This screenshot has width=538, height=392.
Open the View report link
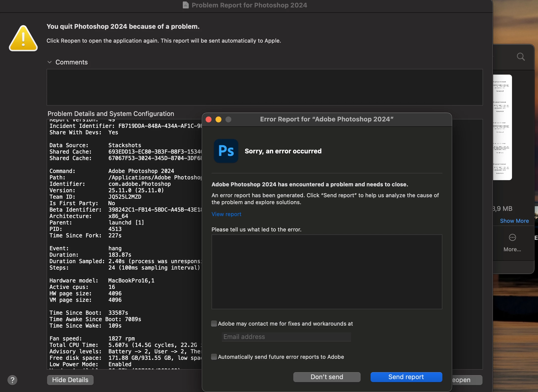(226, 214)
